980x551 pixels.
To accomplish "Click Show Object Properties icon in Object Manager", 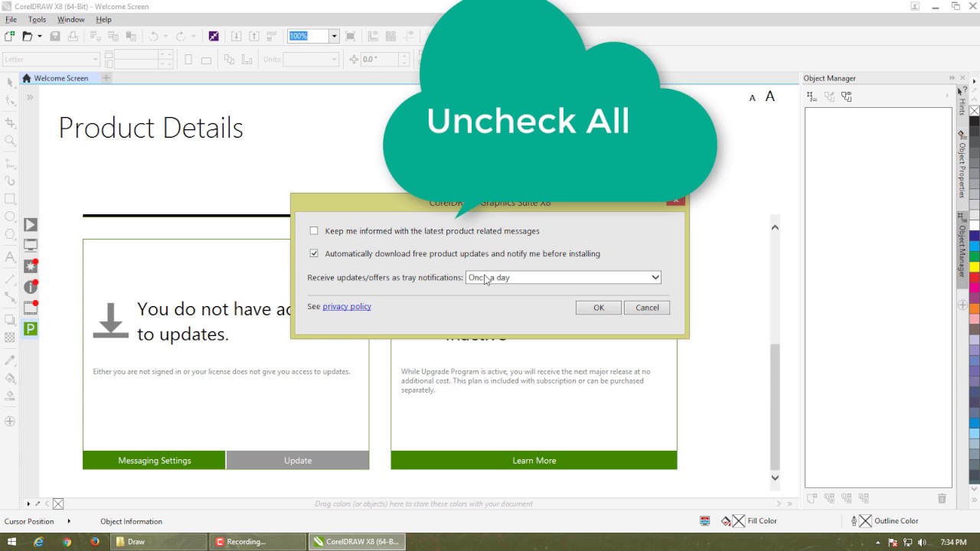I will (x=812, y=96).
